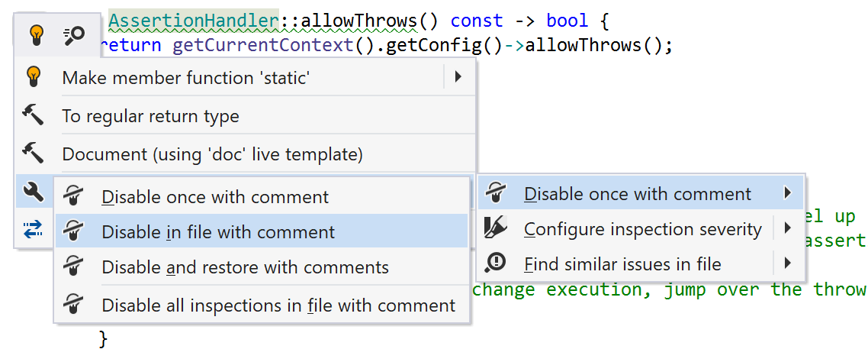Image resolution: width=868 pixels, height=362 pixels.
Task: Click the icon beside 'Configure inspection severity'
Action: click(x=496, y=228)
